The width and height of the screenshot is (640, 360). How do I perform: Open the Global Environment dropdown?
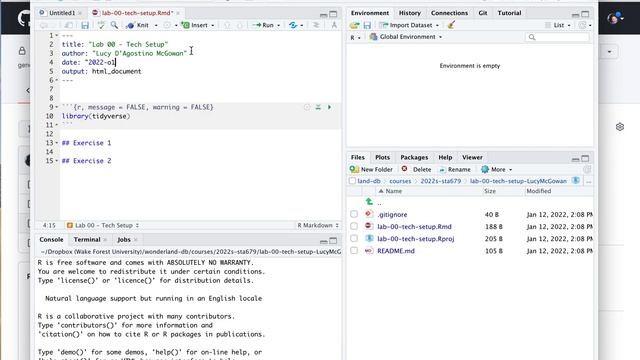pos(406,37)
